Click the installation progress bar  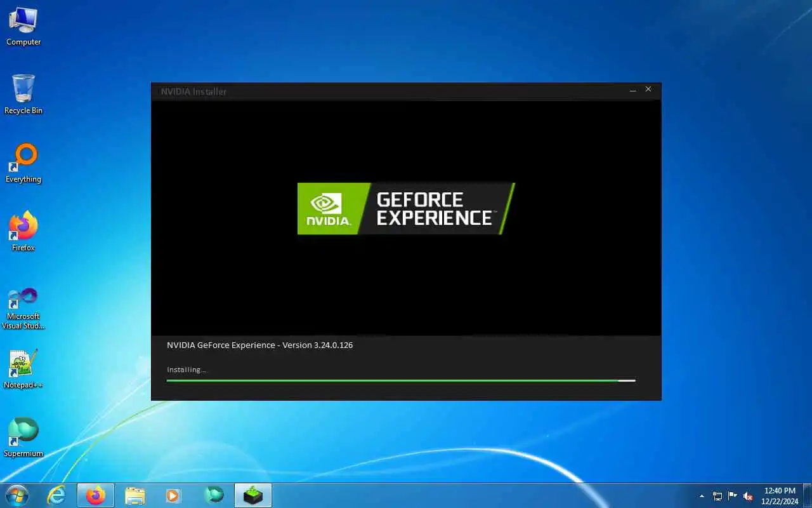coord(401,380)
